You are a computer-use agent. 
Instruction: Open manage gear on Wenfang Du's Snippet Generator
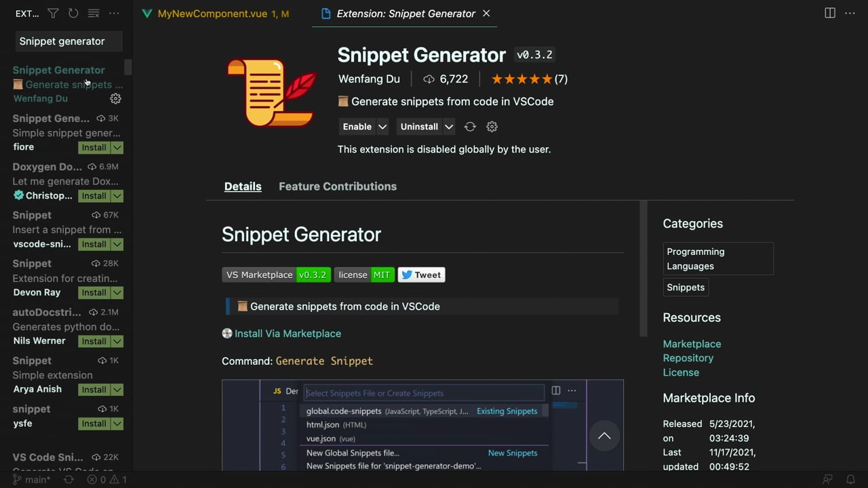tap(116, 98)
